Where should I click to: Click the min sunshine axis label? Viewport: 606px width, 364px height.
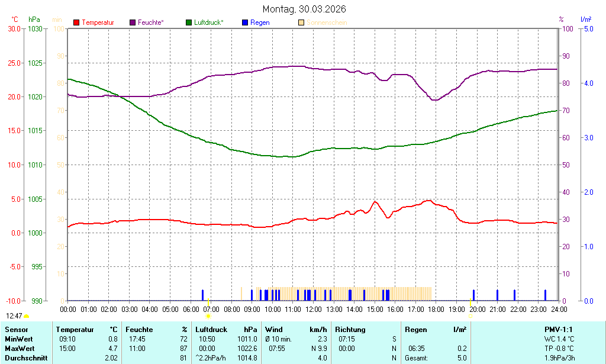(x=57, y=18)
